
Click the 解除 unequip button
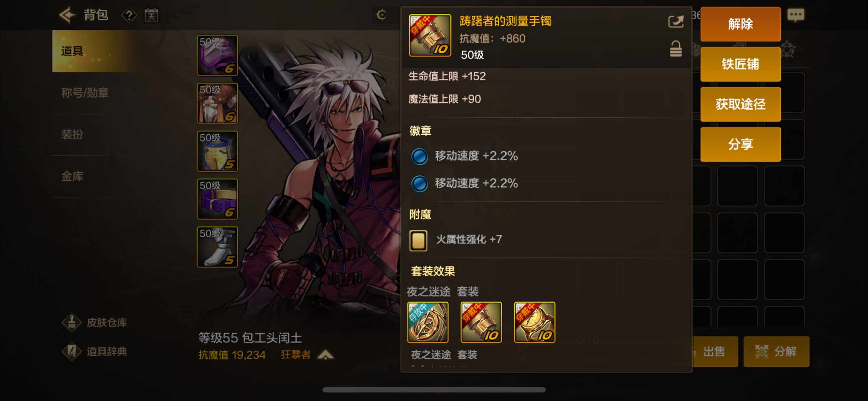pyautogui.click(x=740, y=24)
